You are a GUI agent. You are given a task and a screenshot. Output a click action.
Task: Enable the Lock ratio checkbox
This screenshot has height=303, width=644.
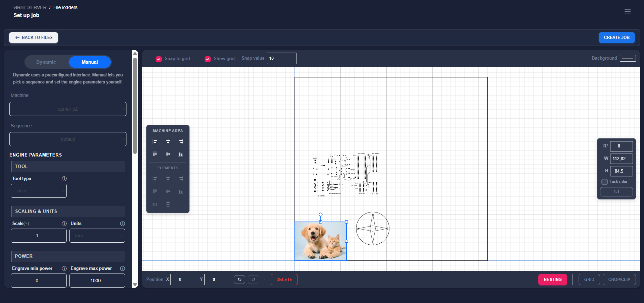[x=605, y=182]
